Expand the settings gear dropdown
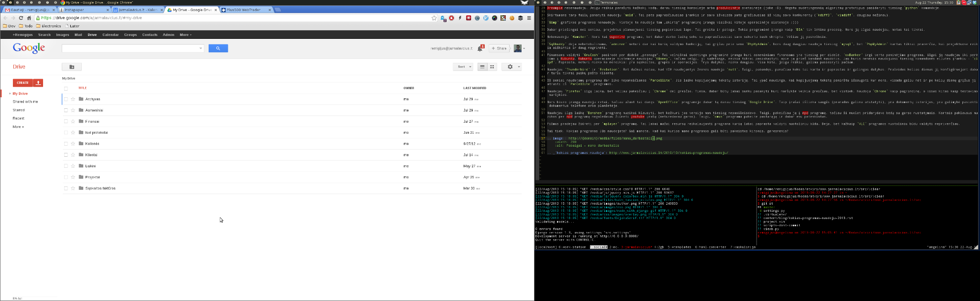 512,67
